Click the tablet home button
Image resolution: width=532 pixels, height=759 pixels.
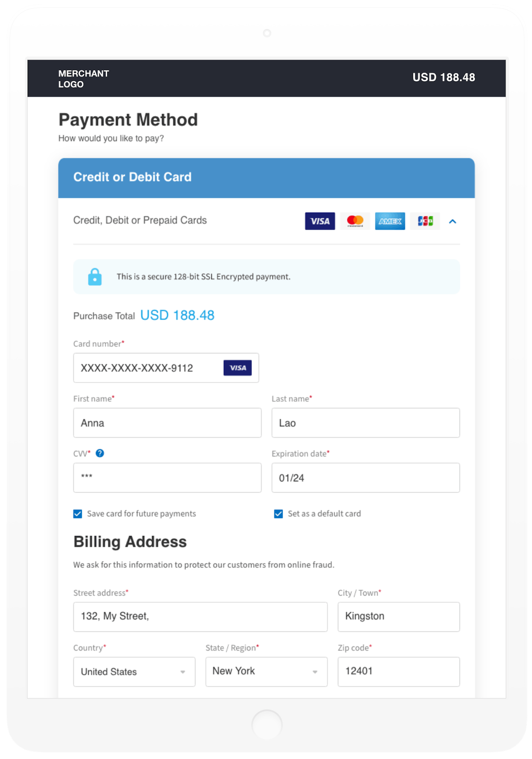click(x=267, y=725)
